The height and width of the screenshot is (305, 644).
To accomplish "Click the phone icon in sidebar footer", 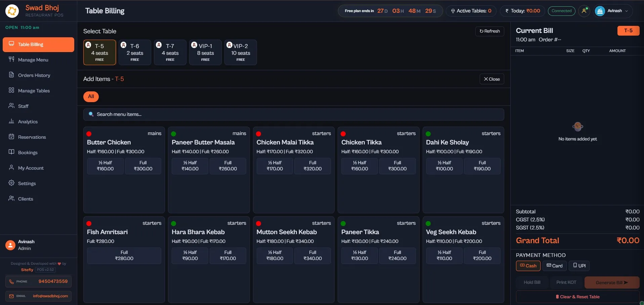I will (x=11, y=281).
